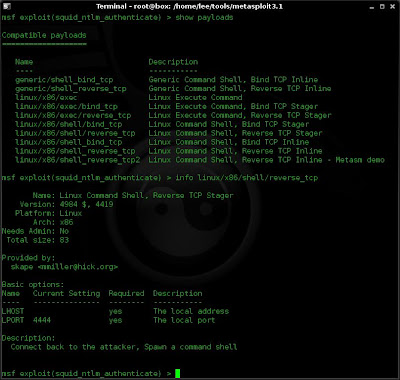
Task: Click the LHOST option name
Action: tap(13, 311)
